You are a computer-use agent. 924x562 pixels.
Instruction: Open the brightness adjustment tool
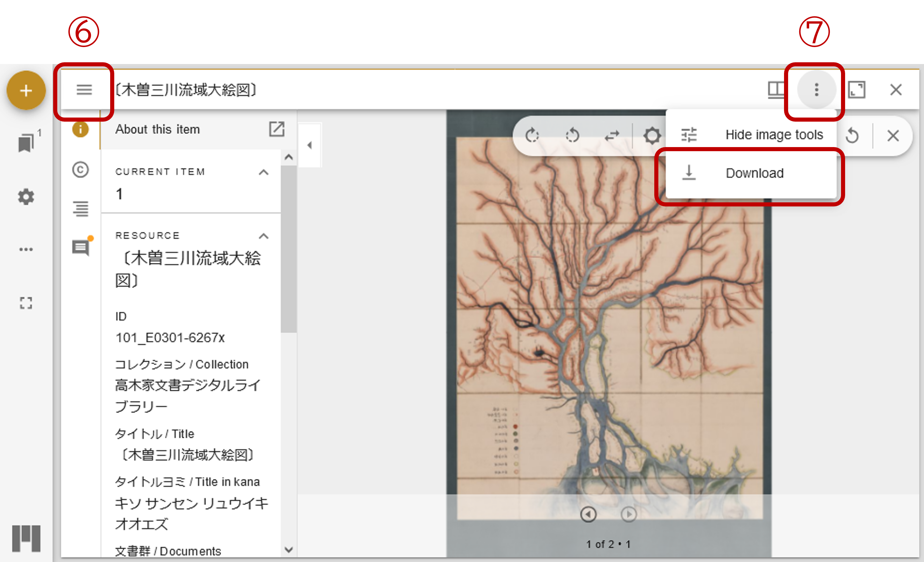tap(652, 135)
